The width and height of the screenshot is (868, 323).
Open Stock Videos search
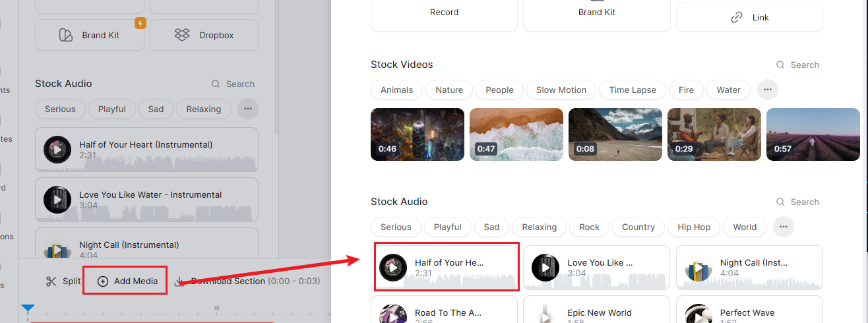[797, 65]
